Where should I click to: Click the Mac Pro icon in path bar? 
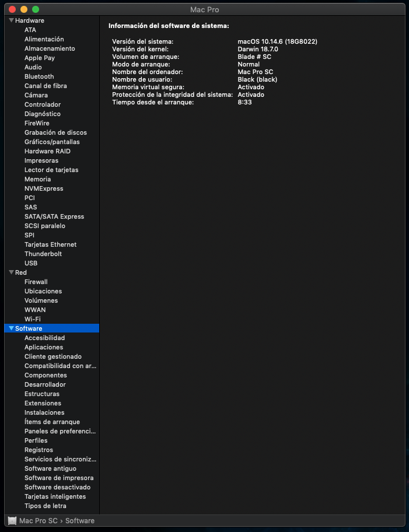[x=12, y=520]
